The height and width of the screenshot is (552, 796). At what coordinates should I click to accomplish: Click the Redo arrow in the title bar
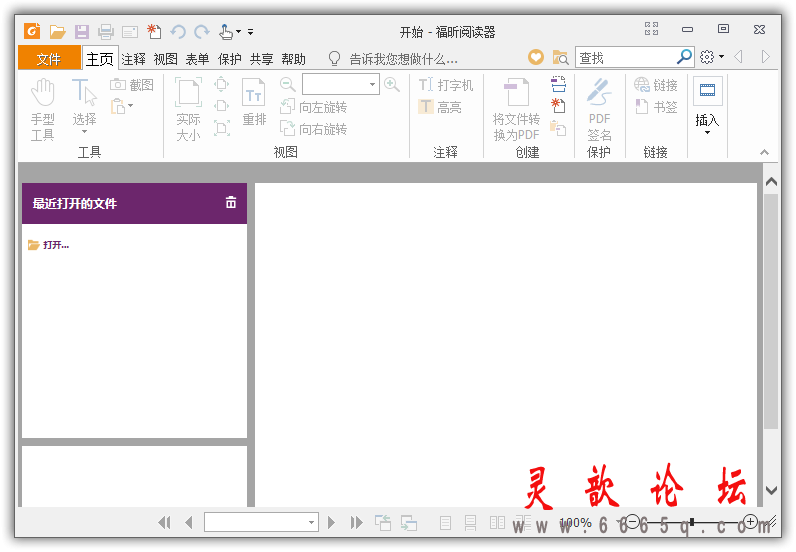202,32
